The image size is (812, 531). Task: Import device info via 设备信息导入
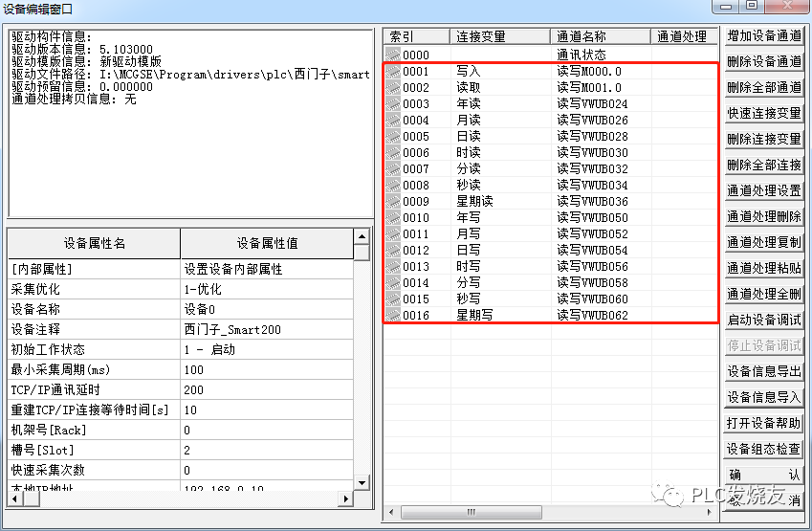(x=764, y=397)
